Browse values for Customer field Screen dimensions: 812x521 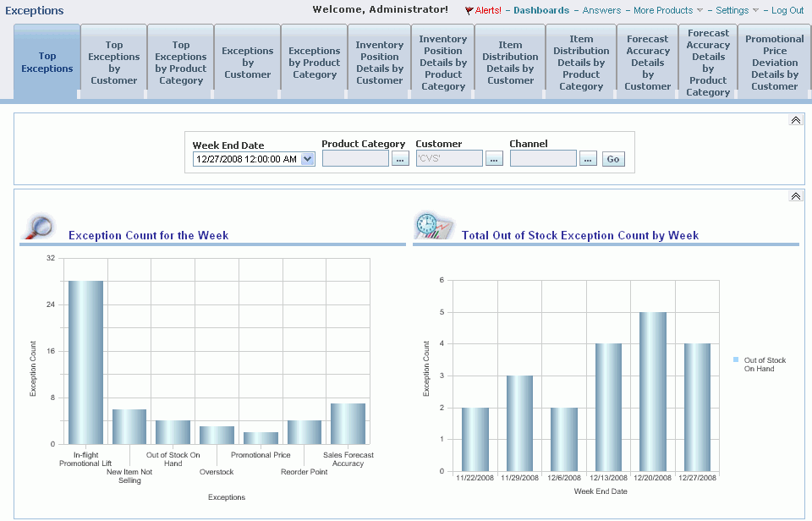pyautogui.click(x=493, y=159)
